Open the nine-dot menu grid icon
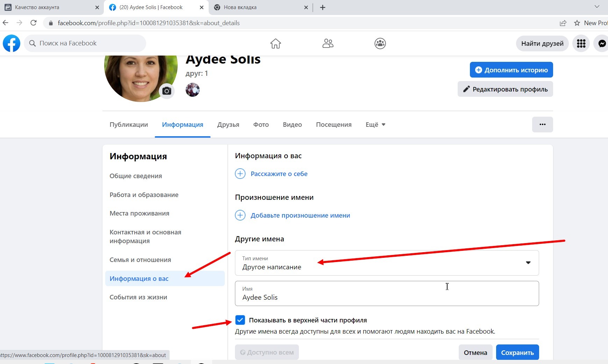608x364 pixels. (581, 43)
